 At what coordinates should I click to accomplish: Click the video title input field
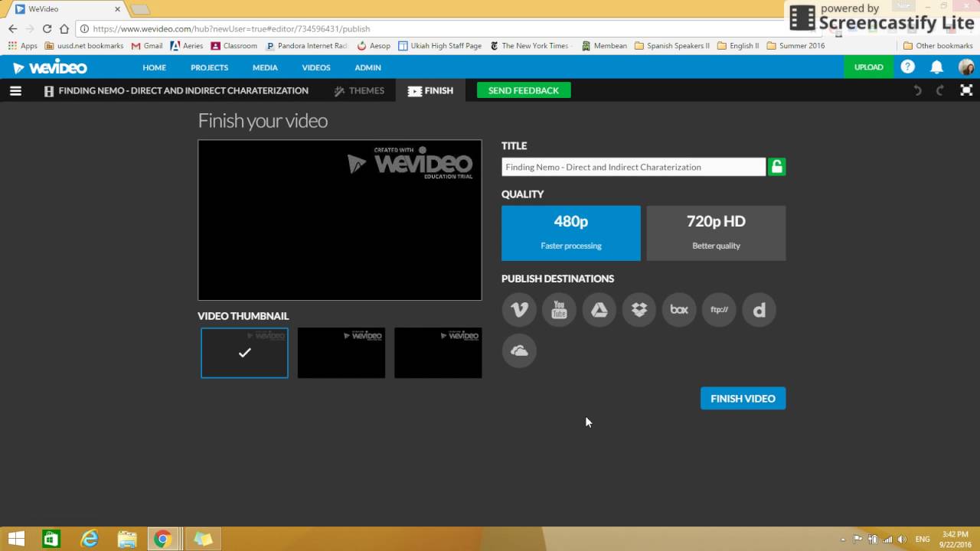click(x=633, y=167)
